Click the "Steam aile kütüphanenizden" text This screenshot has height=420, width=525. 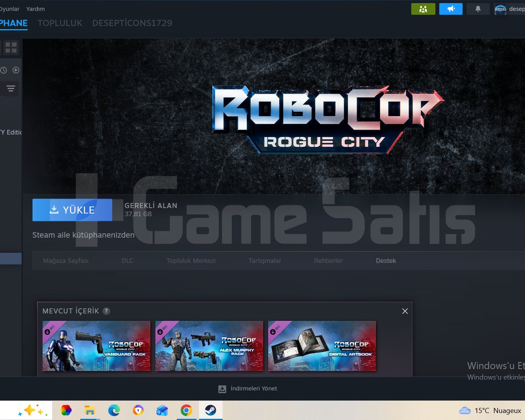pyautogui.click(x=84, y=235)
